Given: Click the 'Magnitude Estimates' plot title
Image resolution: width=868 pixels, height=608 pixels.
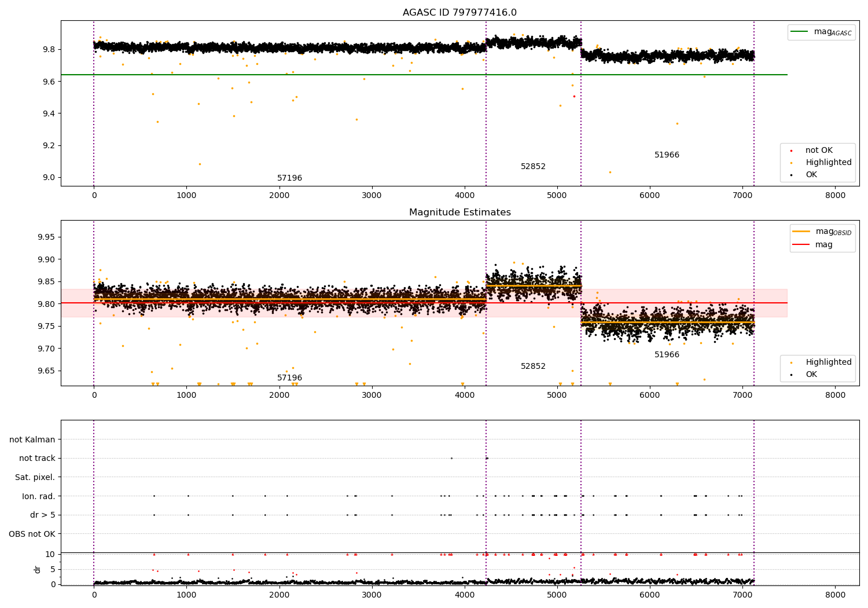Looking at the screenshot, I should [460, 213].
